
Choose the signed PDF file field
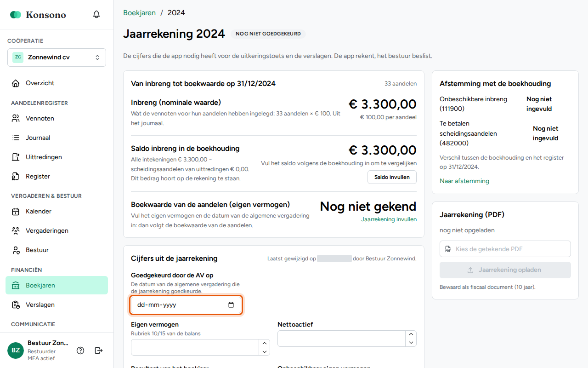tap(505, 249)
